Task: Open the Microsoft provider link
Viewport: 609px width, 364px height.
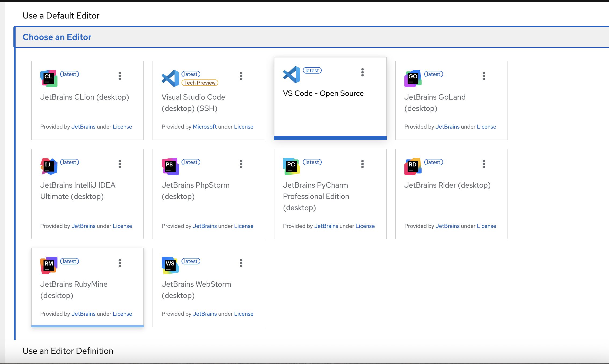Action: [205, 127]
